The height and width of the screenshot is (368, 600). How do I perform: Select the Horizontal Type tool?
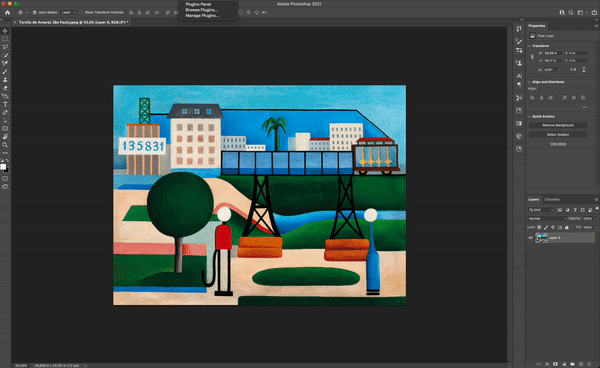[5, 104]
